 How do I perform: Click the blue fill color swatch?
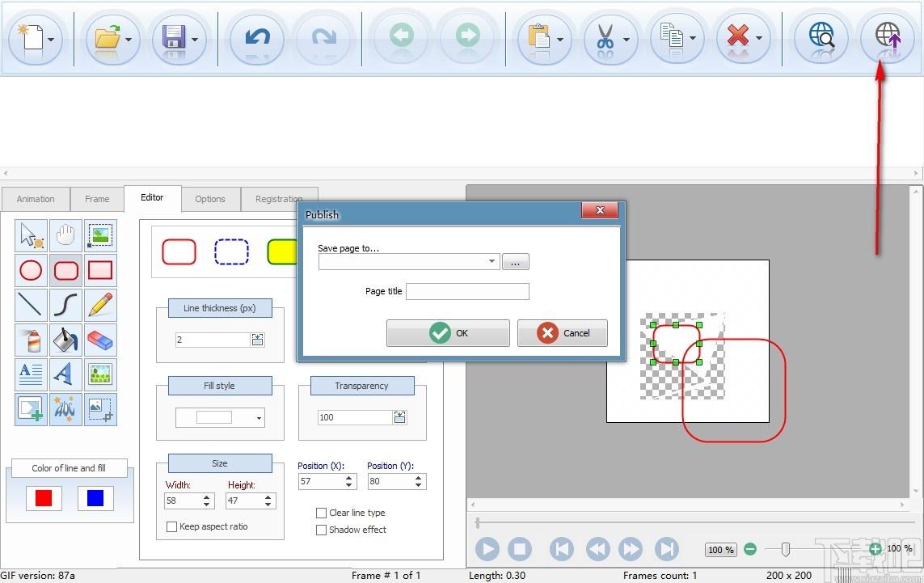pyautogui.click(x=95, y=498)
